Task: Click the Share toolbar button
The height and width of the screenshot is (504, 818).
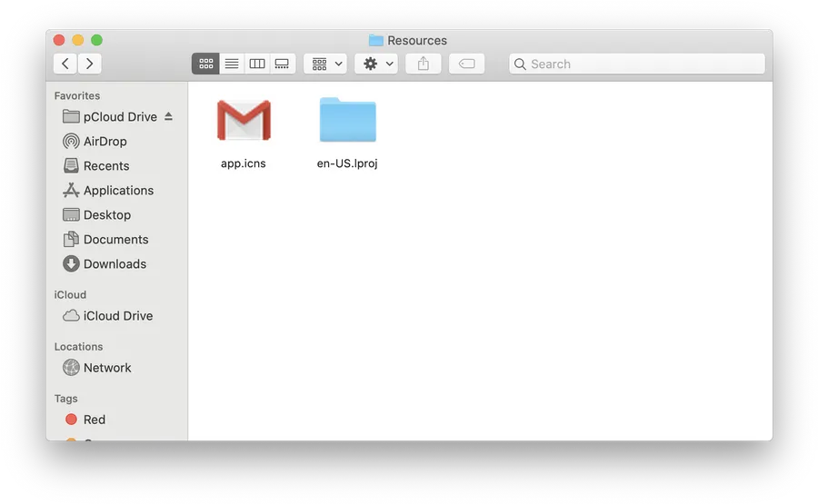Action: [x=423, y=64]
